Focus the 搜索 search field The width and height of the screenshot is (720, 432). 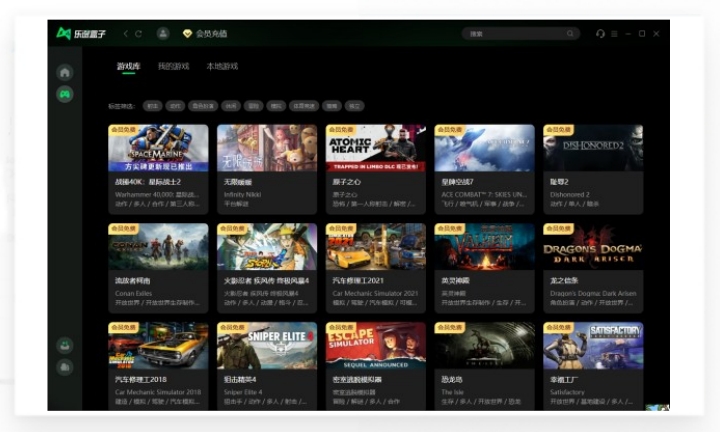coord(521,34)
